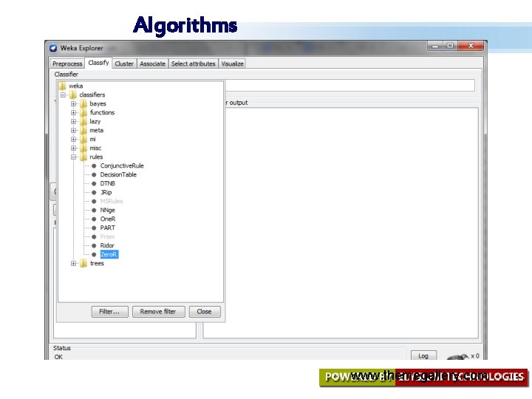
Task: Click the Ridor bullet icon
Action: point(94,245)
